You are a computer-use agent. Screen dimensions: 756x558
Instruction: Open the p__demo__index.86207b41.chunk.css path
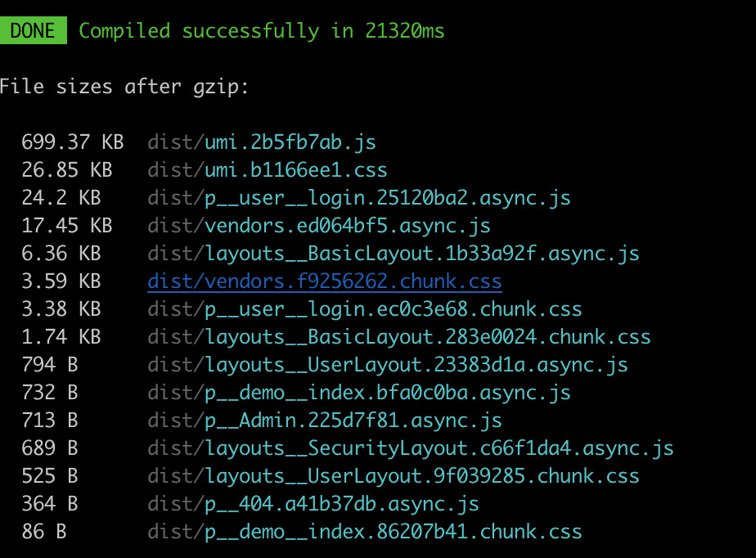[365, 532]
